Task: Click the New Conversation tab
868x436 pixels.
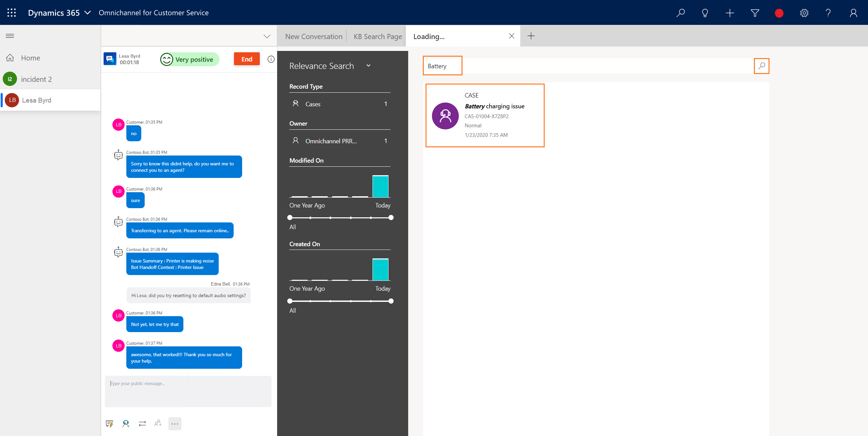Action: click(x=314, y=36)
